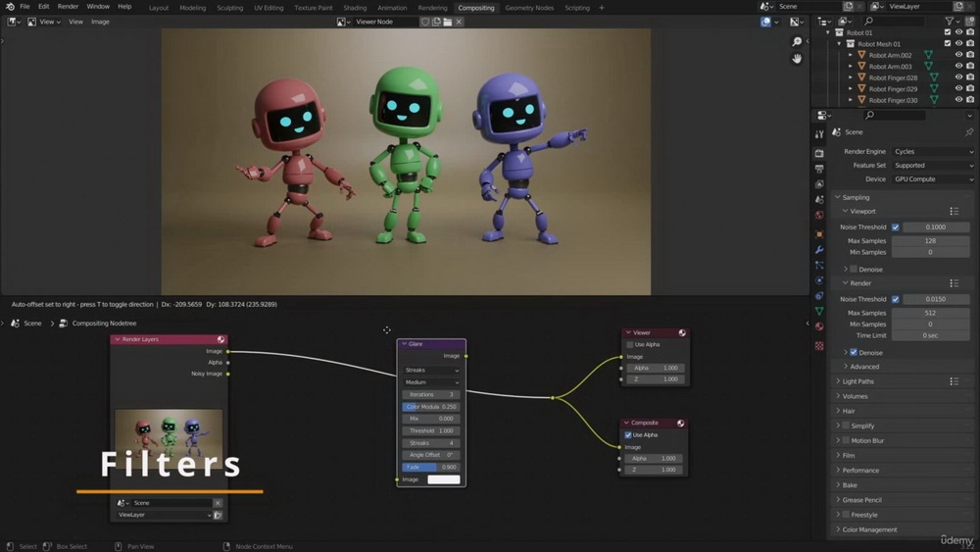Disable Robot Mesh 01 in renders

click(x=970, y=44)
